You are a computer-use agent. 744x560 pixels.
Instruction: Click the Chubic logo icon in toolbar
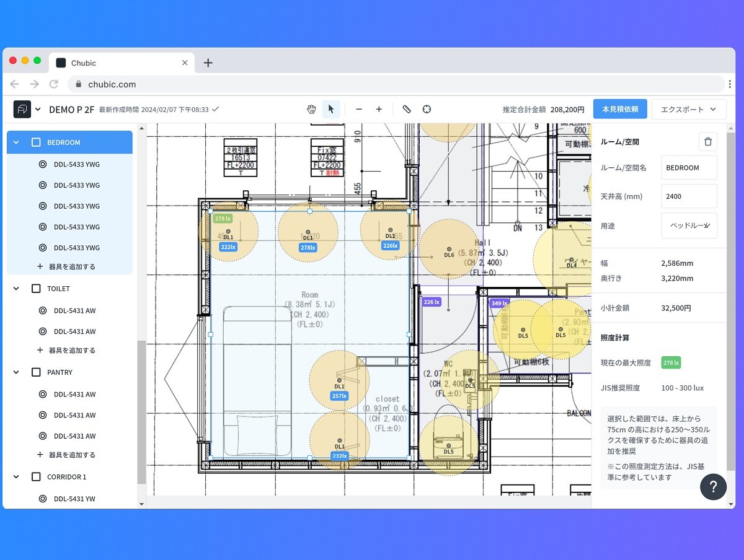(x=22, y=109)
